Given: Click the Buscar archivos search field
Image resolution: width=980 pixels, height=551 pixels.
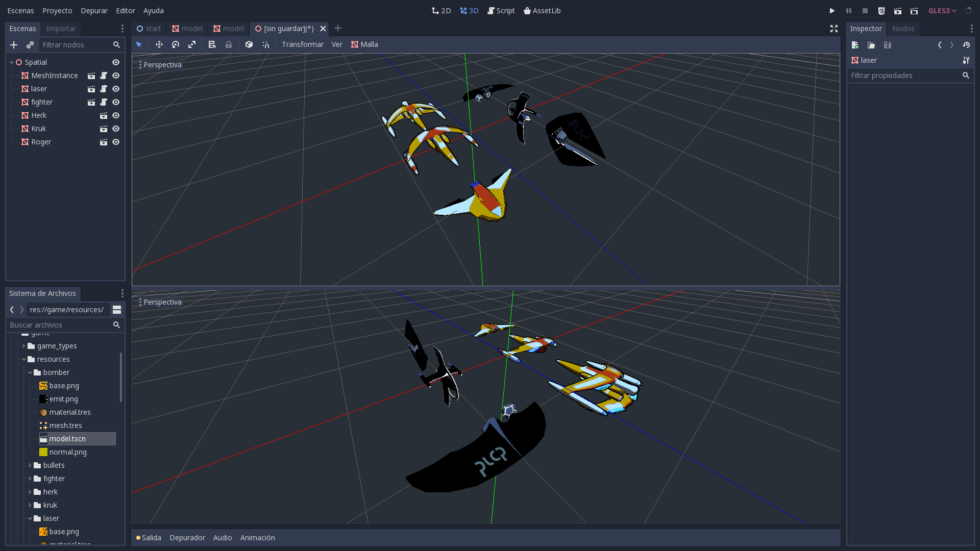Looking at the screenshot, I should [65, 325].
